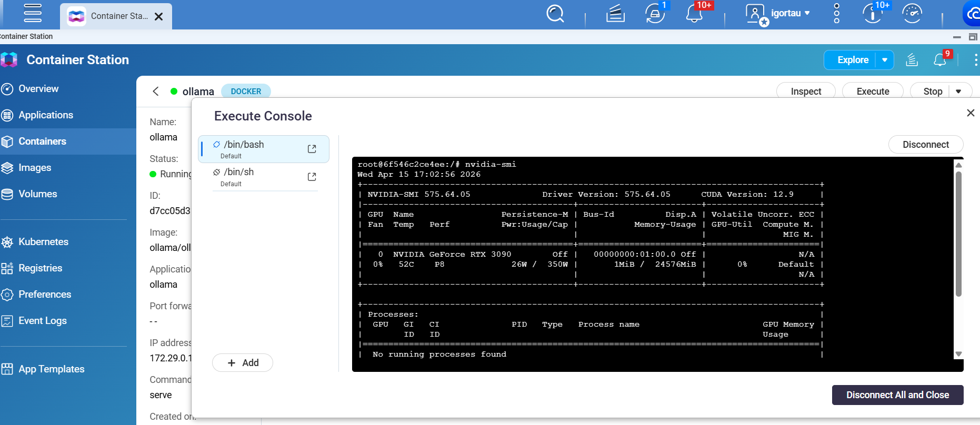The width and height of the screenshot is (980, 425).
Task: Open /bin/sh console in new window
Action: click(x=312, y=177)
